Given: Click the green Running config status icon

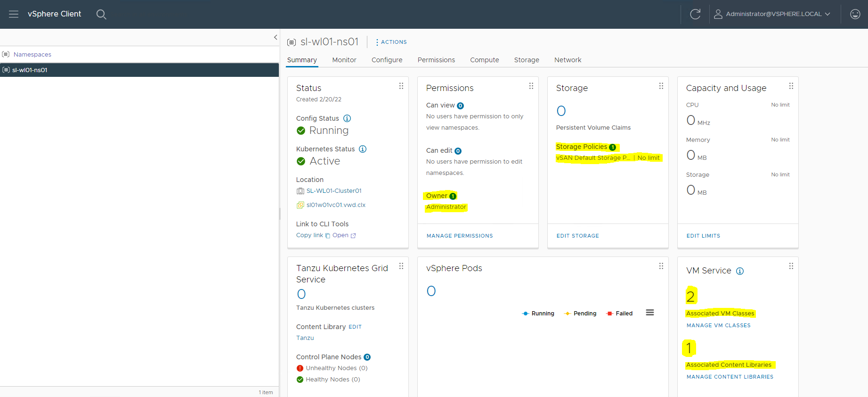Looking at the screenshot, I should point(301,131).
